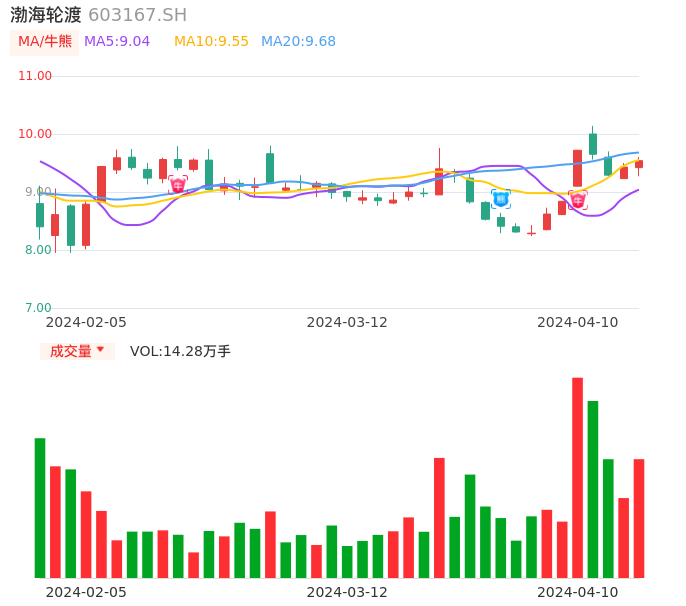
Task: Click the stock name 渤海轮渡
Action: coord(46,15)
